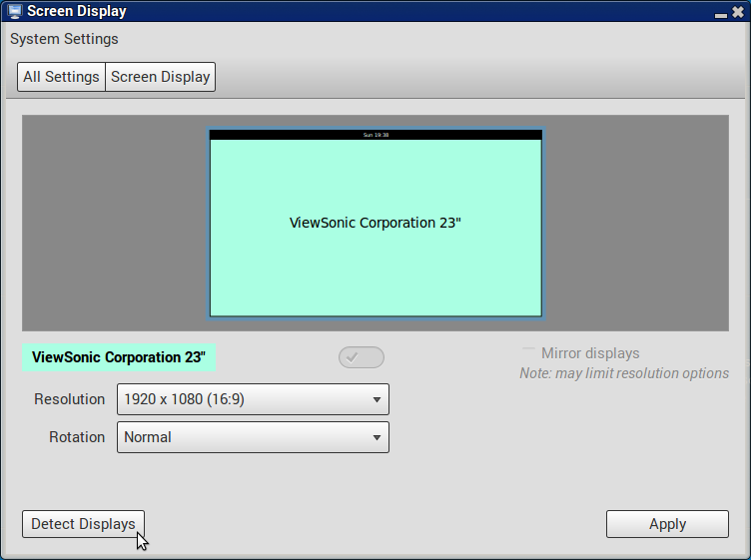Screen dimensions: 751x560
Task: Click the arrow on the Rotation dropdown
Action: (x=376, y=437)
